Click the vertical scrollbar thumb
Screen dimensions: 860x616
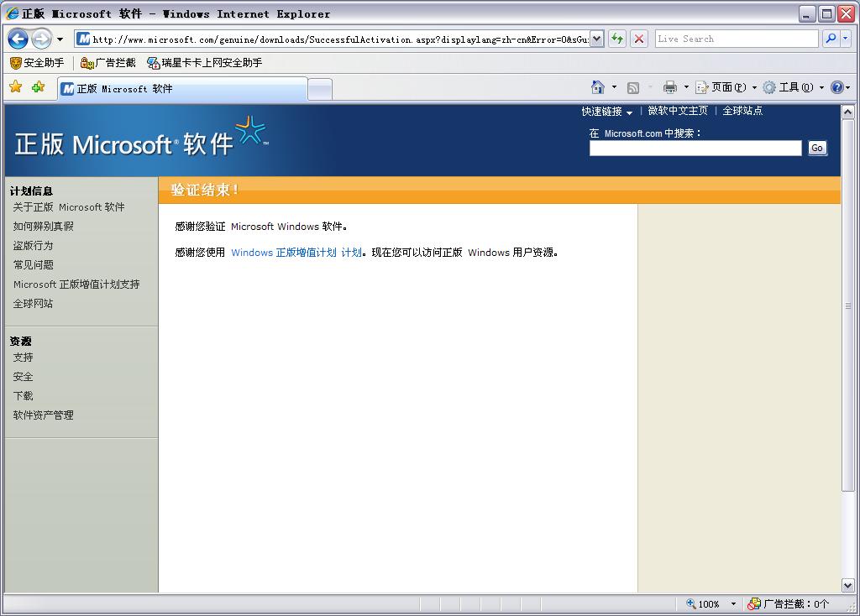(x=847, y=305)
